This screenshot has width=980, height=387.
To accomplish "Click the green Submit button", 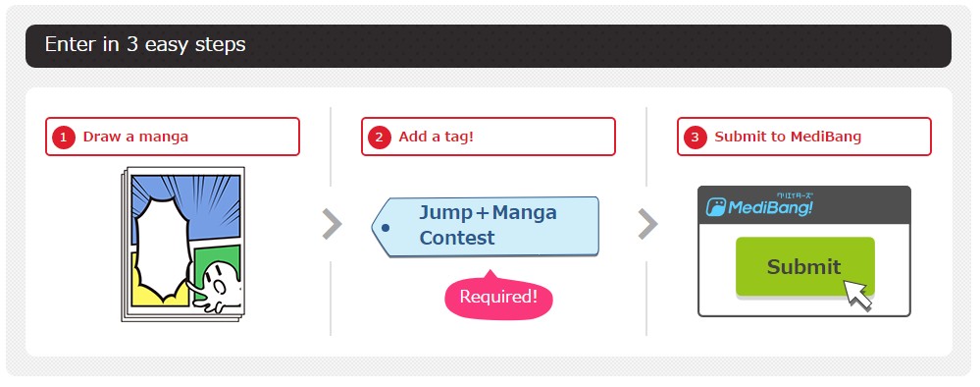I will coord(804,266).
